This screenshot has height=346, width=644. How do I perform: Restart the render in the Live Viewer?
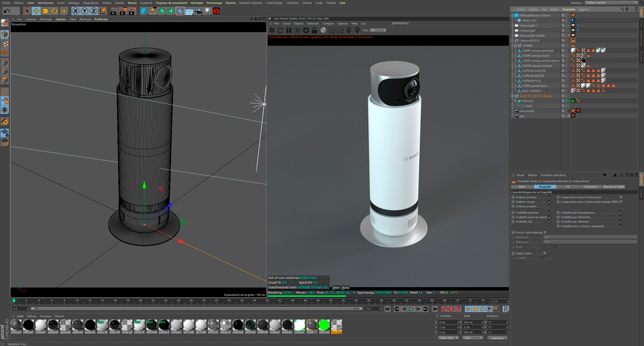[280, 30]
